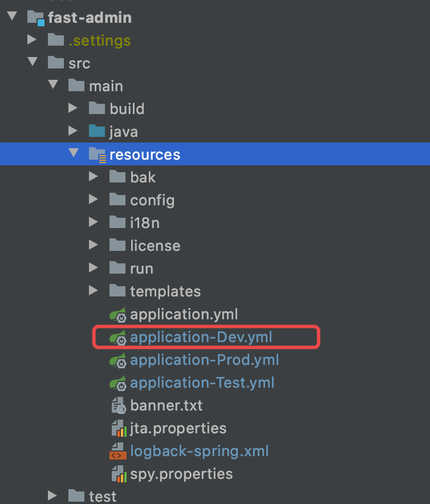Click the Spring icon beside application.yml
Viewport: 430px width, 504px height.
coord(118,315)
